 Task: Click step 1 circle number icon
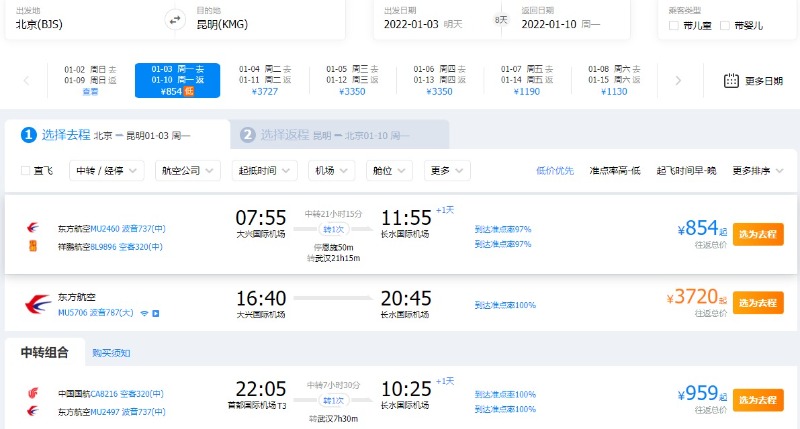point(29,135)
